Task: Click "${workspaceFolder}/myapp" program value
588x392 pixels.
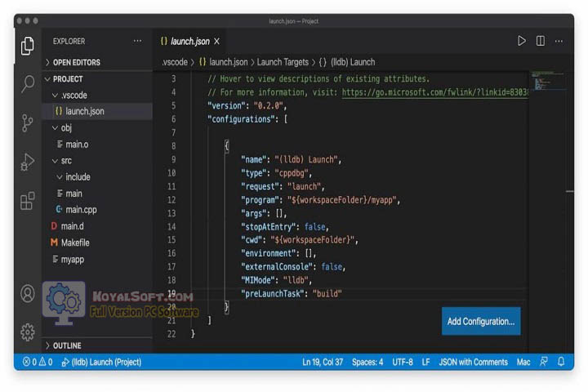Action: pyautogui.click(x=341, y=200)
